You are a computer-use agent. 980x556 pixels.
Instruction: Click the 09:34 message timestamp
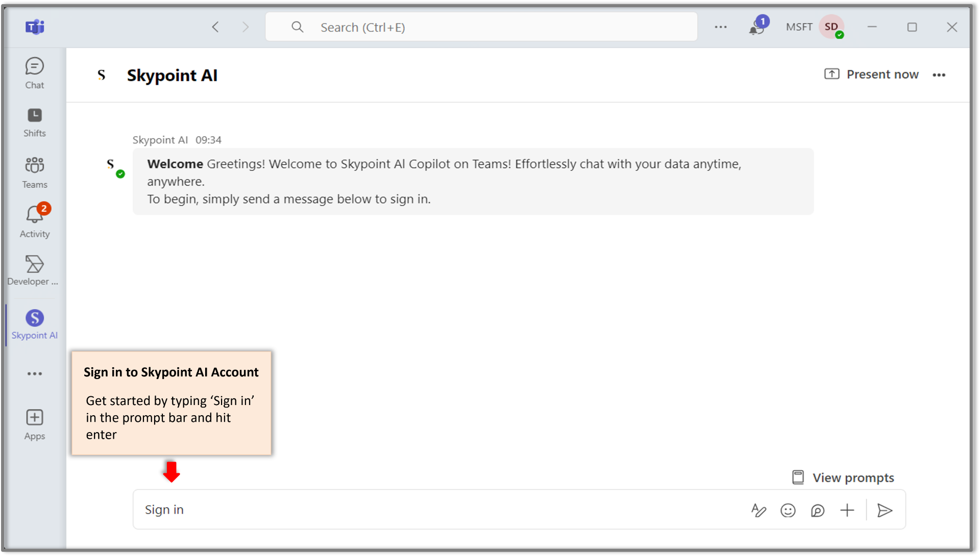point(208,140)
